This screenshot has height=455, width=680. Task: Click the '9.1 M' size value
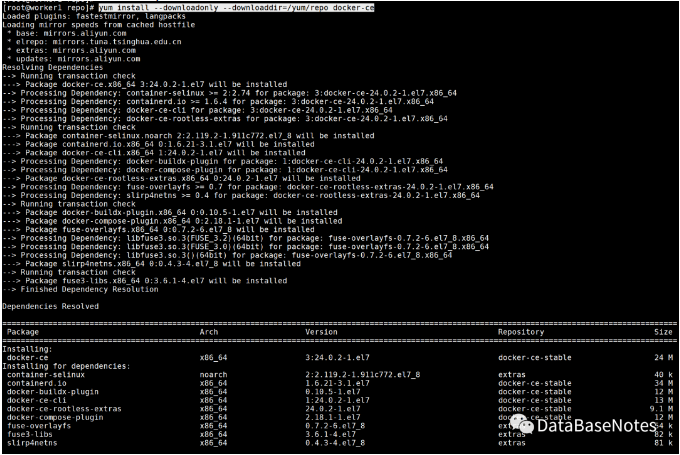coord(661,409)
